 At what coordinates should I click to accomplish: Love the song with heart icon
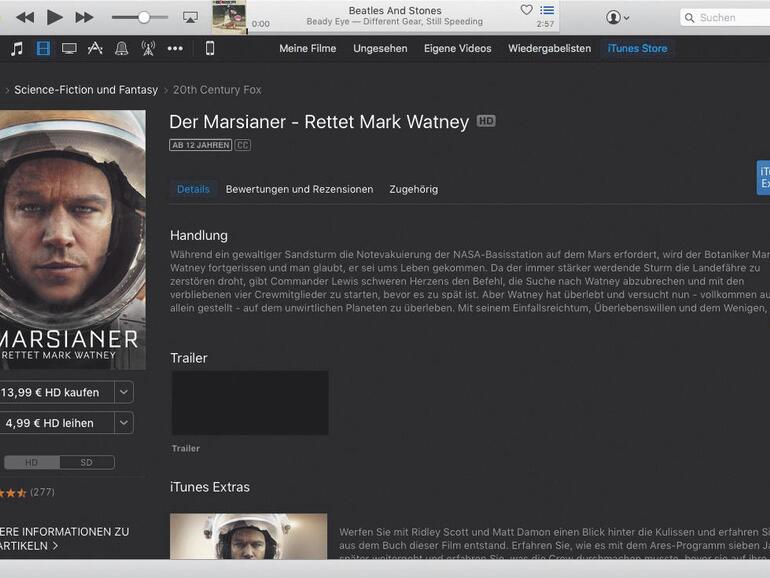(526, 9)
